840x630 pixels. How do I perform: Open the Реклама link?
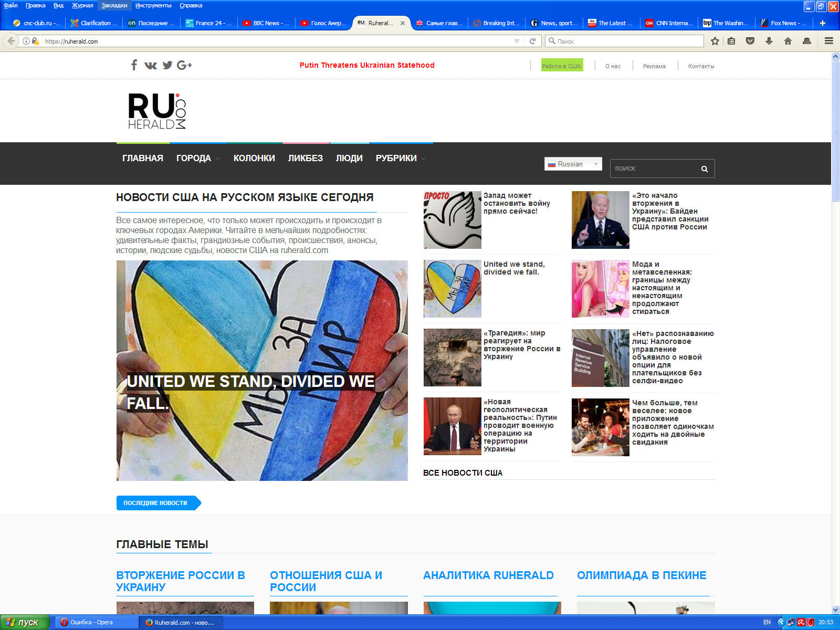pyautogui.click(x=654, y=66)
